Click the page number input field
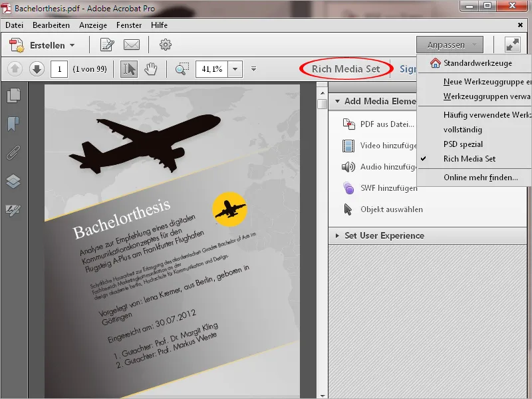 tap(59, 69)
